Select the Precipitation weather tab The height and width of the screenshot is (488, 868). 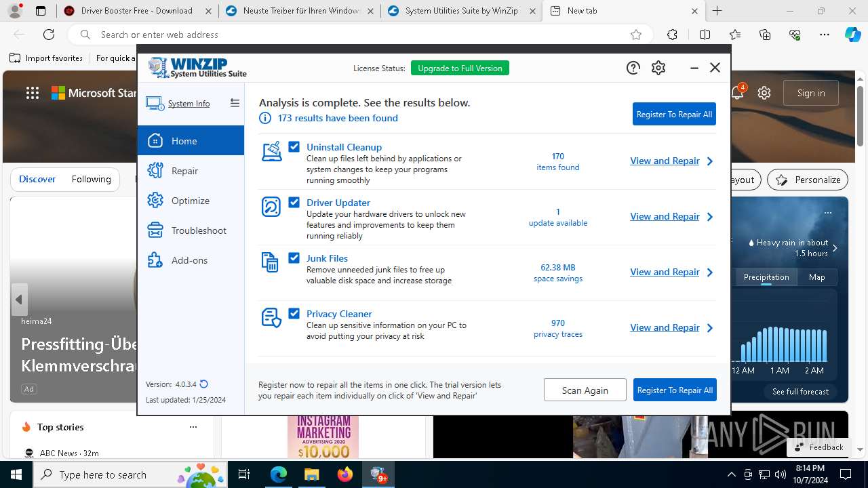tap(766, 277)
